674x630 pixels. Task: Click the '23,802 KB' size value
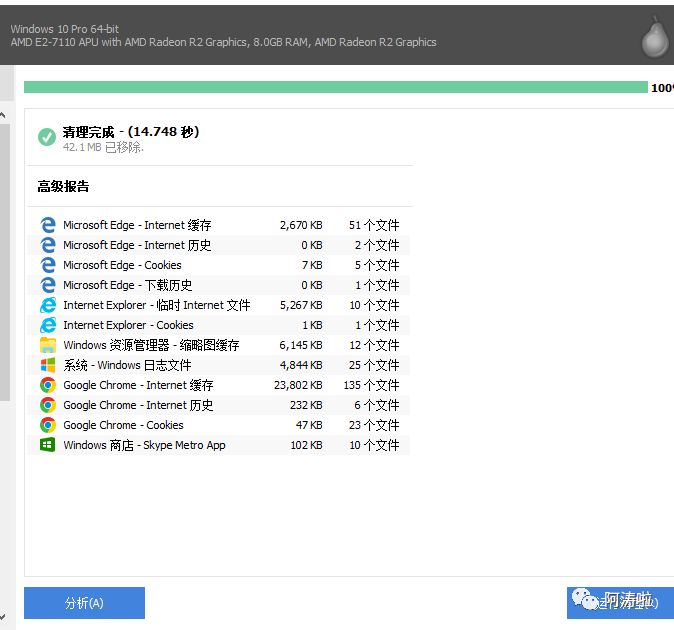coord(298,385)
